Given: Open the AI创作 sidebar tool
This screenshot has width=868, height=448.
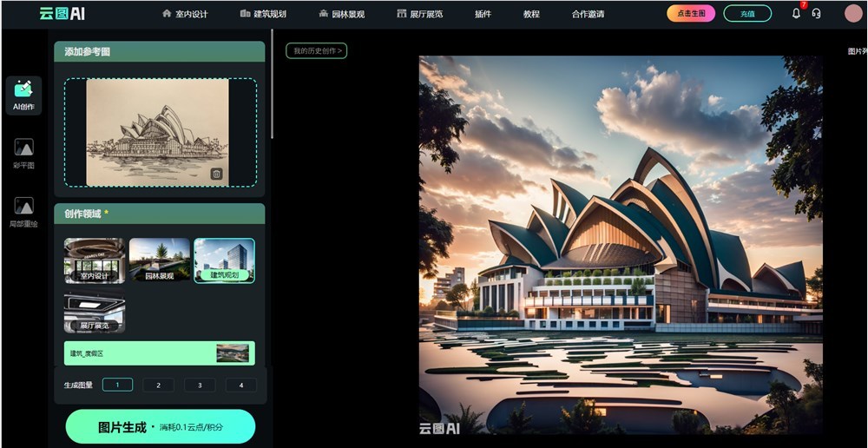Looking at the screenshot, I should pyautogui.click(x=23, y=96).
